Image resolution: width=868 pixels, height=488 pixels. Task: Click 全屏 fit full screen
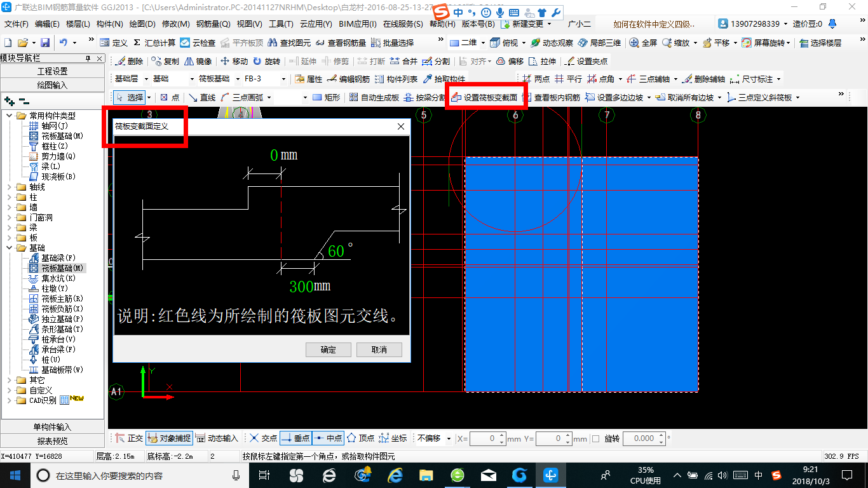644,43
